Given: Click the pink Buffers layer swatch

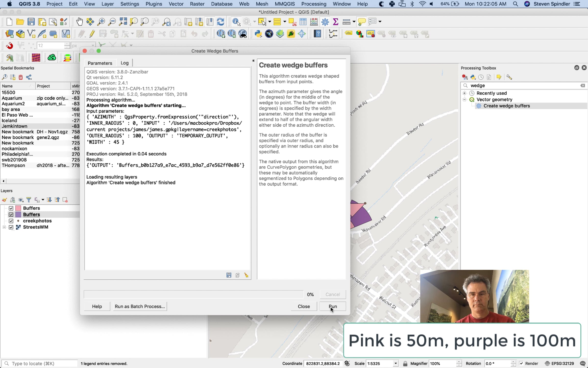Looking at the screenshot, I should [18, 208].
